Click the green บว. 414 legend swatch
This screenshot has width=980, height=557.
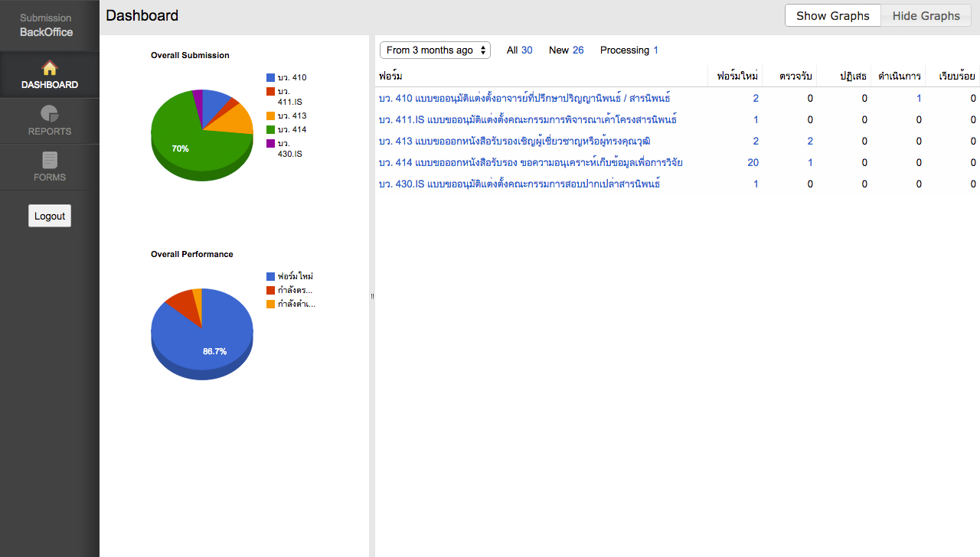[x=270, y=129]
